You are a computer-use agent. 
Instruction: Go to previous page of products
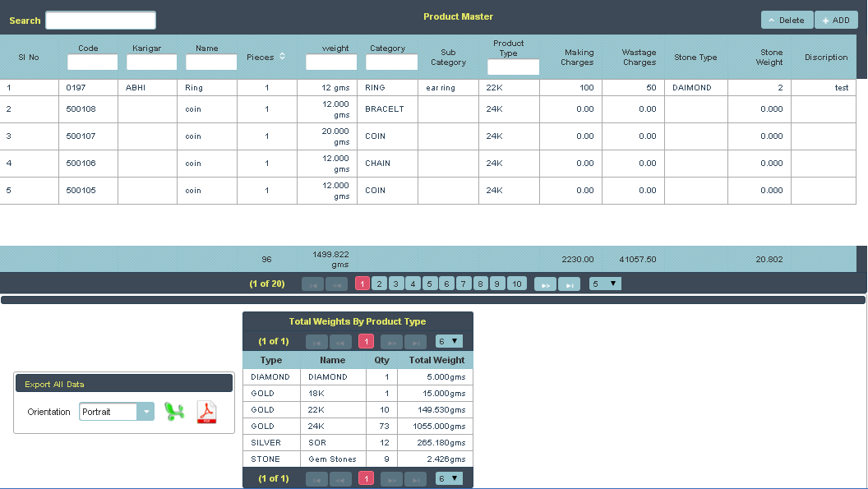[336, 284]
